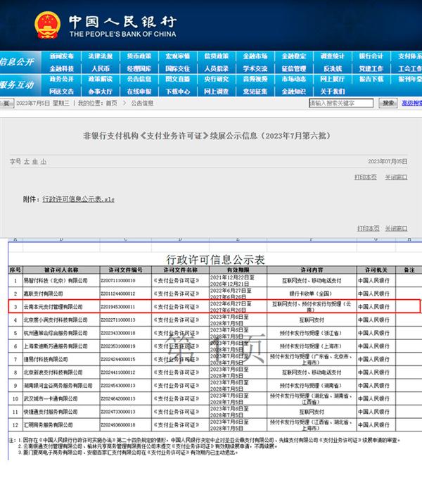Click the 打印本页 link below the attachment
The height and width of the screenshot is (504, 422).
(x=369, y=228)
